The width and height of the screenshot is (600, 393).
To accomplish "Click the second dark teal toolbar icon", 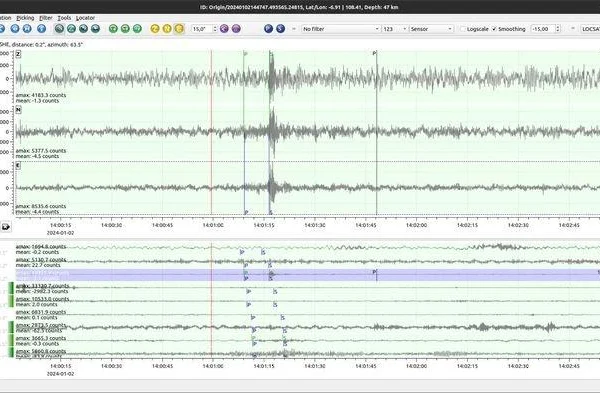I will coord(71,29).
